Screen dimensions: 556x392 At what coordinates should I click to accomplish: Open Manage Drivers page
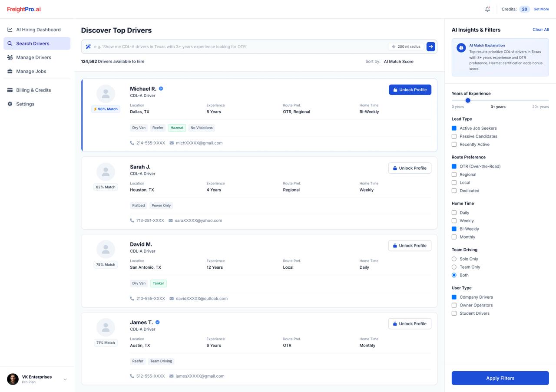(x=37, y=57)
